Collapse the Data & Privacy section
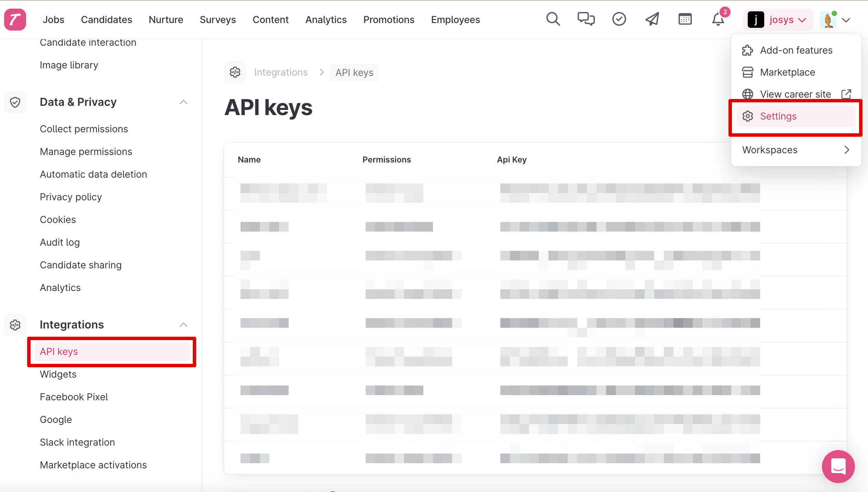 [x=183, y=102]
